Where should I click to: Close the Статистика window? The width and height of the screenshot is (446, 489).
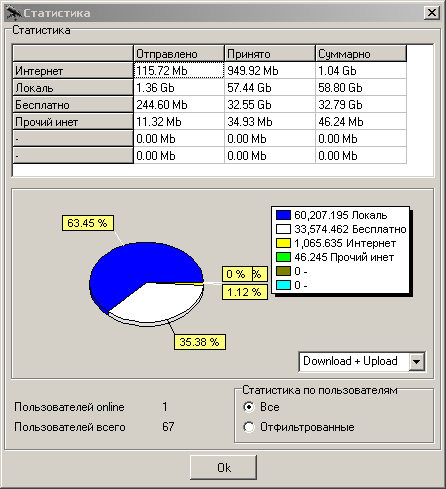tap(431, 13)
